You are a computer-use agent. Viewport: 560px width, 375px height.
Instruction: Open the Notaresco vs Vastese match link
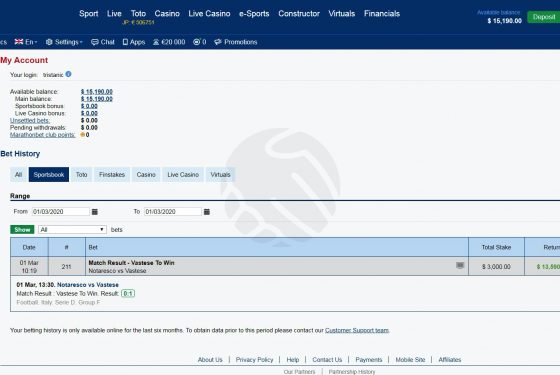point(88,285)
